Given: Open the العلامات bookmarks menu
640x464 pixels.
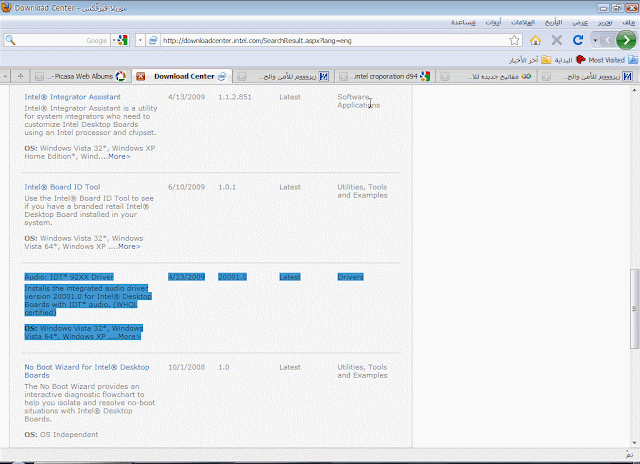Looking at the screenshot, I should tap(523, 22).
